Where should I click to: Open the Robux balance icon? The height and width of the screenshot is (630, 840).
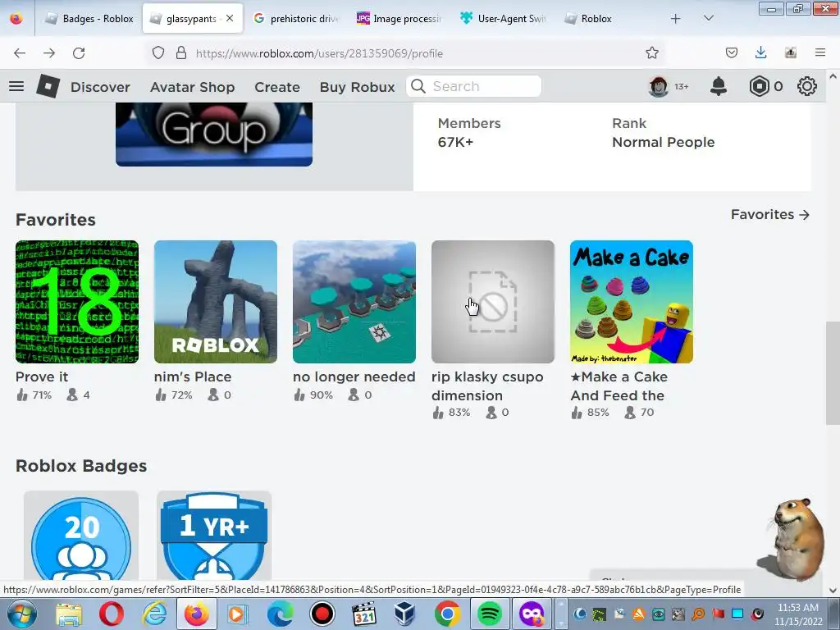point(759,86)
